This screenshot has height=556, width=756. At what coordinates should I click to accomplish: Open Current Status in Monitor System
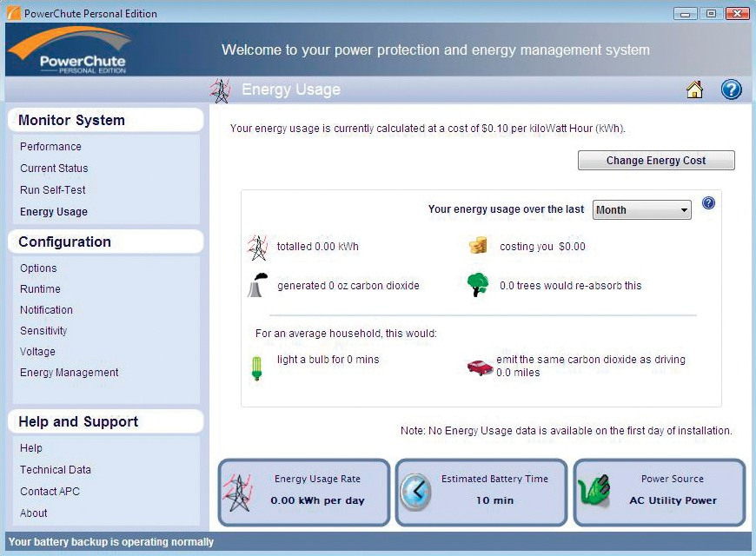pos(54,169)
